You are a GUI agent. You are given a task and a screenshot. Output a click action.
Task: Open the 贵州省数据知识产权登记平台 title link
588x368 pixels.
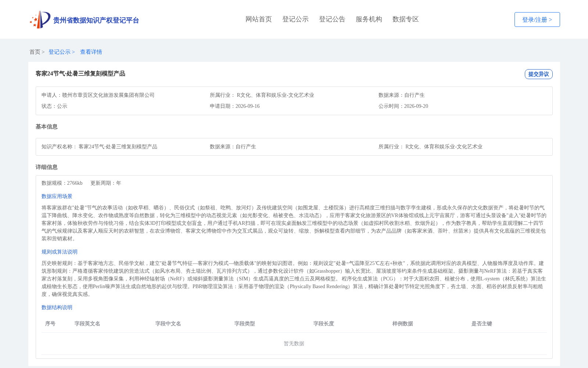pos(96,20)
